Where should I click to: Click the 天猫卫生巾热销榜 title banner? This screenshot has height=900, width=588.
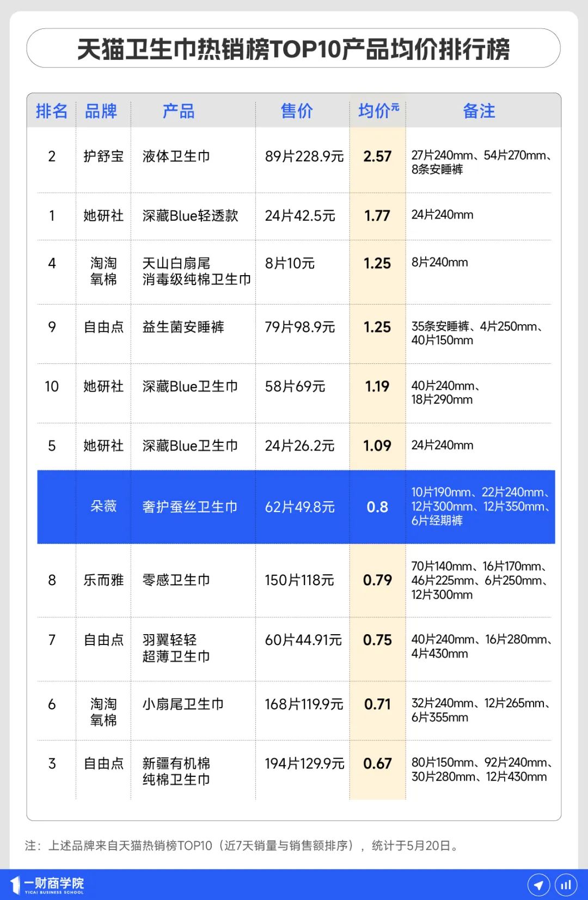[293, 49]
